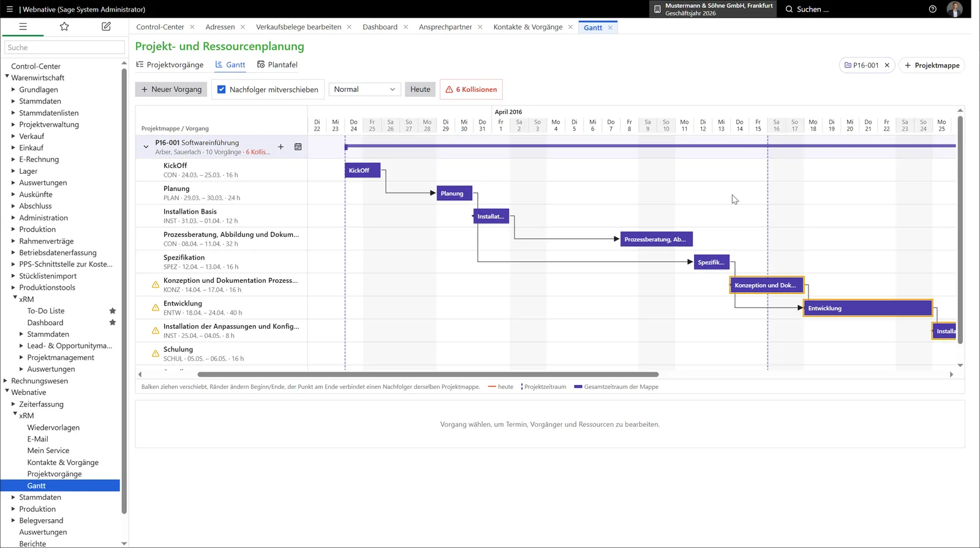Viewport: 980px width, 548px height.
Task: Toggle Nachfolger mitverschieben checkbox
Action: pyautogui.click(x=222, y=89)
